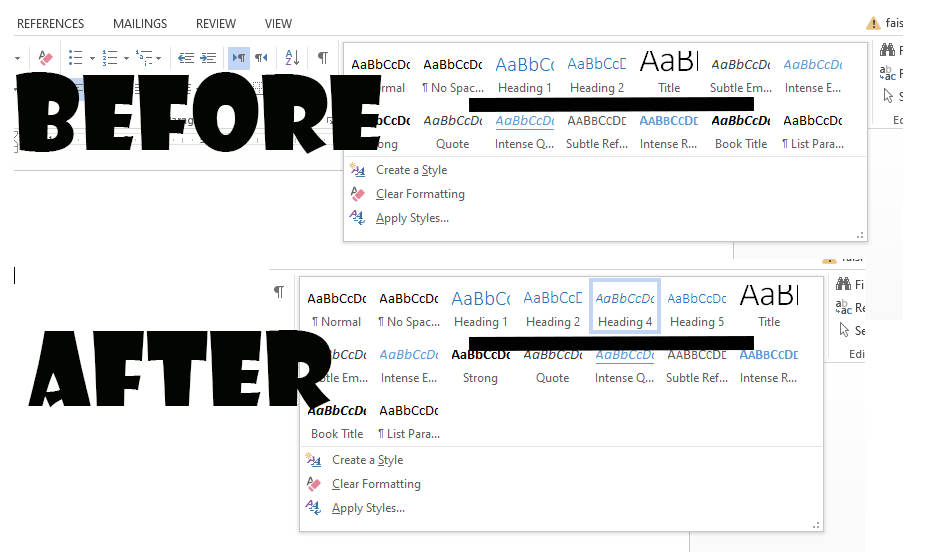This screenshot has height=552, width=946.
Task: Decrease the paragraph indent
Action: pyautogui.click(x=186, y=58)
